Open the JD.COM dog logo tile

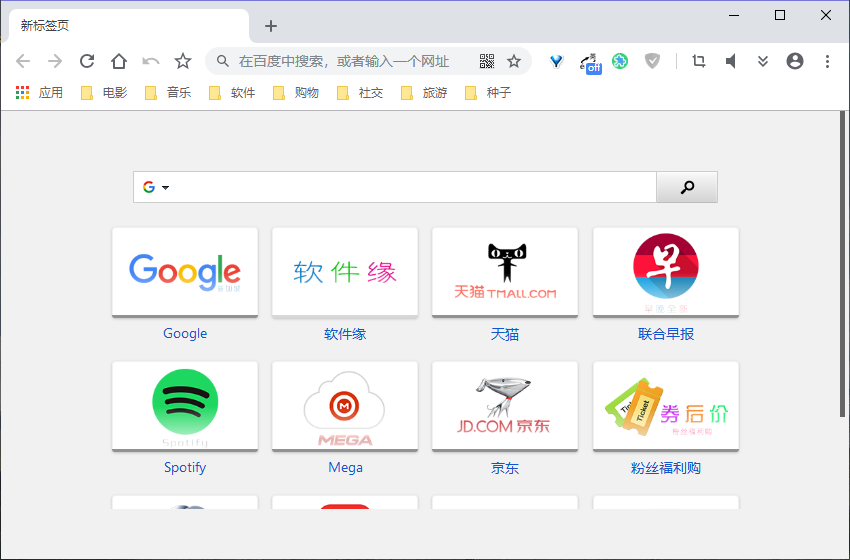505,405
